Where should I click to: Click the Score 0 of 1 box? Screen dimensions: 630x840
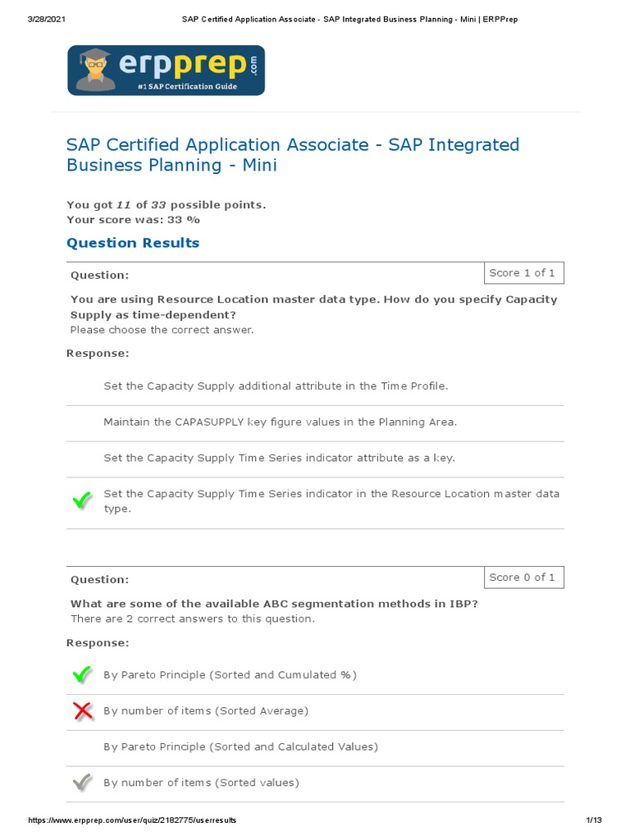[x=522, y=577]
